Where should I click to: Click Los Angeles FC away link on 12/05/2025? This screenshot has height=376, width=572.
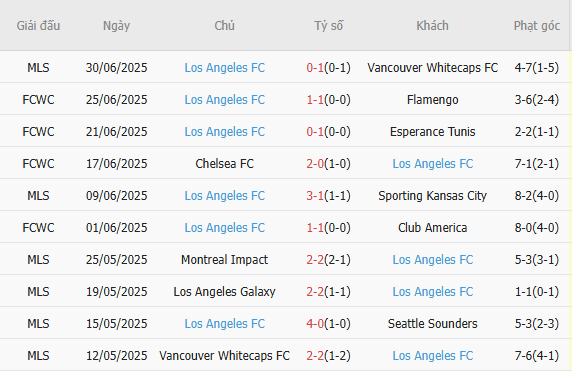click(433, 356)
